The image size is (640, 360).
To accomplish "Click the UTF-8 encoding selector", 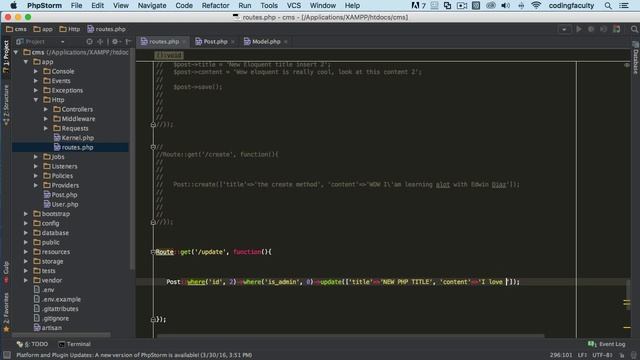I will click(602, 355).
